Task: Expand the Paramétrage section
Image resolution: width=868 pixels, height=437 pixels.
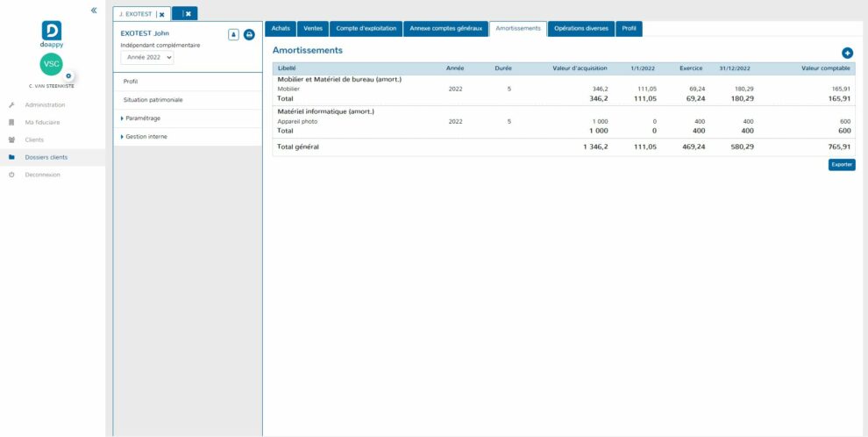Action: click(142, 118)
